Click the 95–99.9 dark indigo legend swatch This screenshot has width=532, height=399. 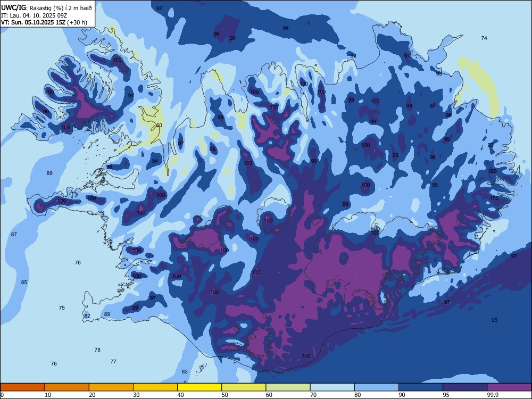coord(465,387)
